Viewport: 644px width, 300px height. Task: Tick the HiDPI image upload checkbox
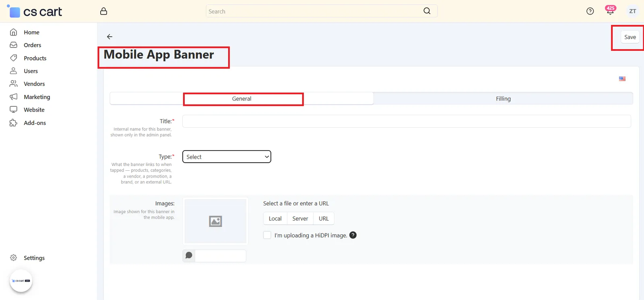coord(267,235)
